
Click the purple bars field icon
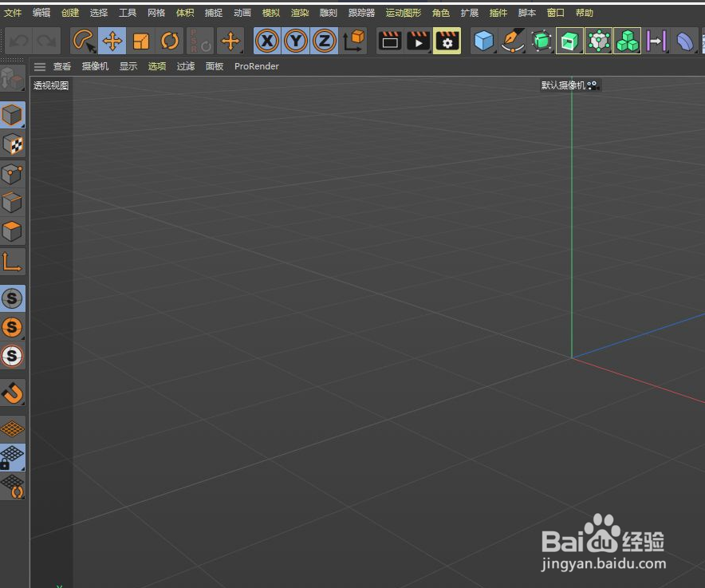coord(656,41)
